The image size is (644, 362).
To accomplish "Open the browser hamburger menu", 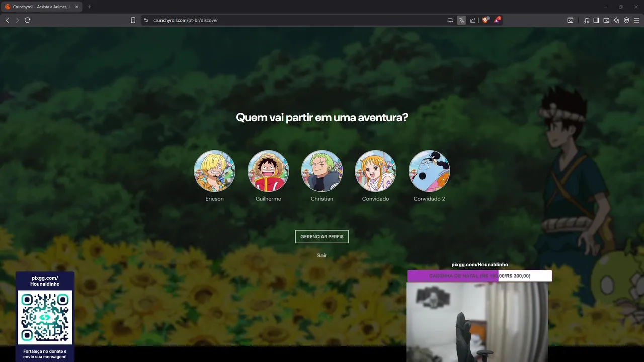I will [x=636, y=20].
